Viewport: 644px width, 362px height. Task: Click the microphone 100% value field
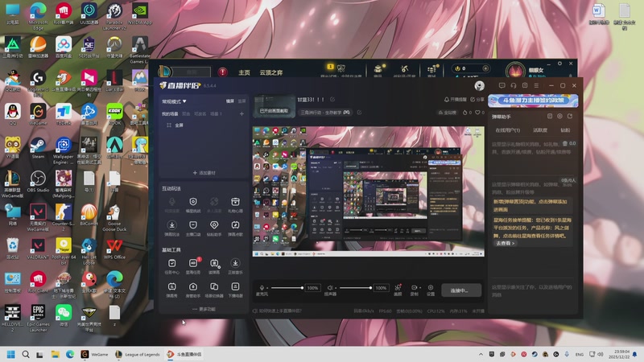pos(312,288)
